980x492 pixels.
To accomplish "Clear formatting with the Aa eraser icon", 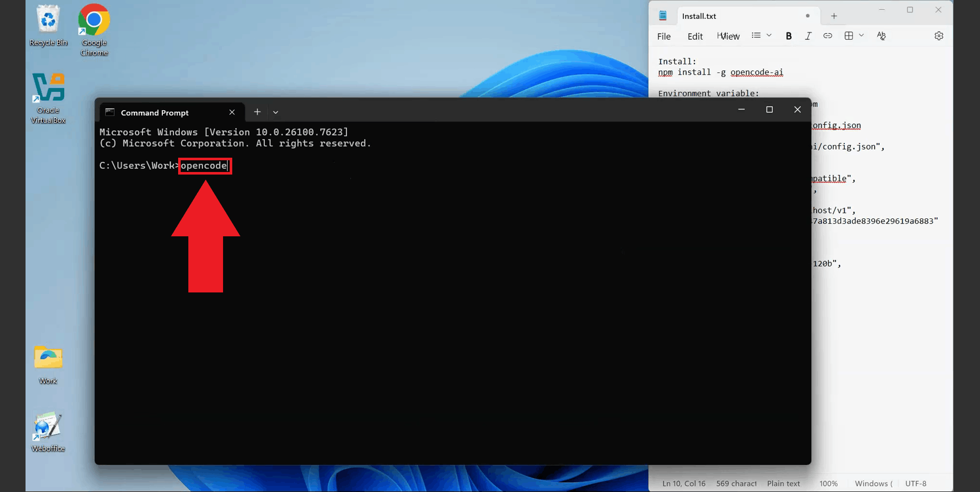I will [x=881, y=36].
